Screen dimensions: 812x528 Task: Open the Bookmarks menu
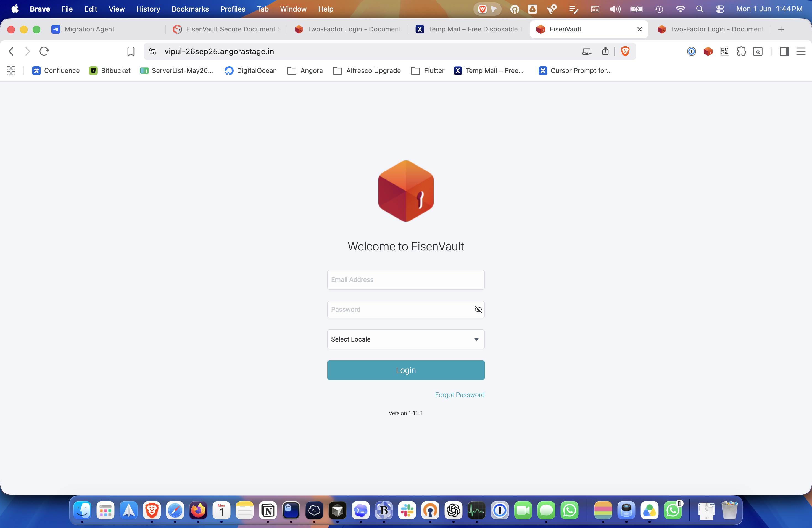[x=190, y=9]
